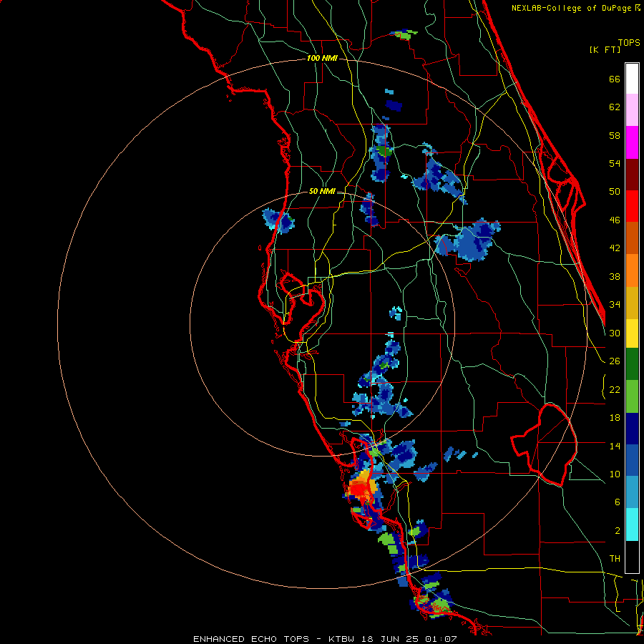Pick the light green legend swatch
Screen dimensions: 644x644
(x=632, y=396)
